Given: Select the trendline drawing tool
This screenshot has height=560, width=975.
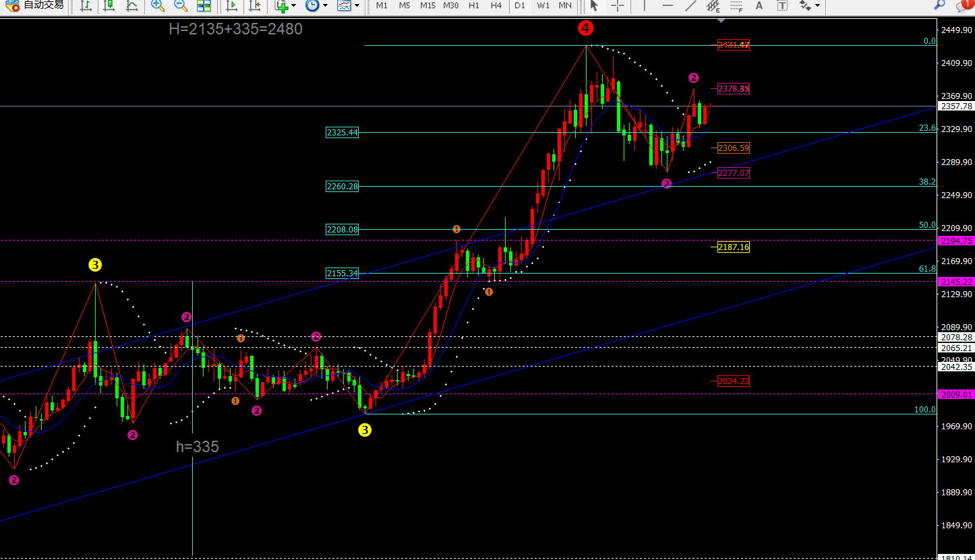Looking at the screenshot, I should 690,6.
